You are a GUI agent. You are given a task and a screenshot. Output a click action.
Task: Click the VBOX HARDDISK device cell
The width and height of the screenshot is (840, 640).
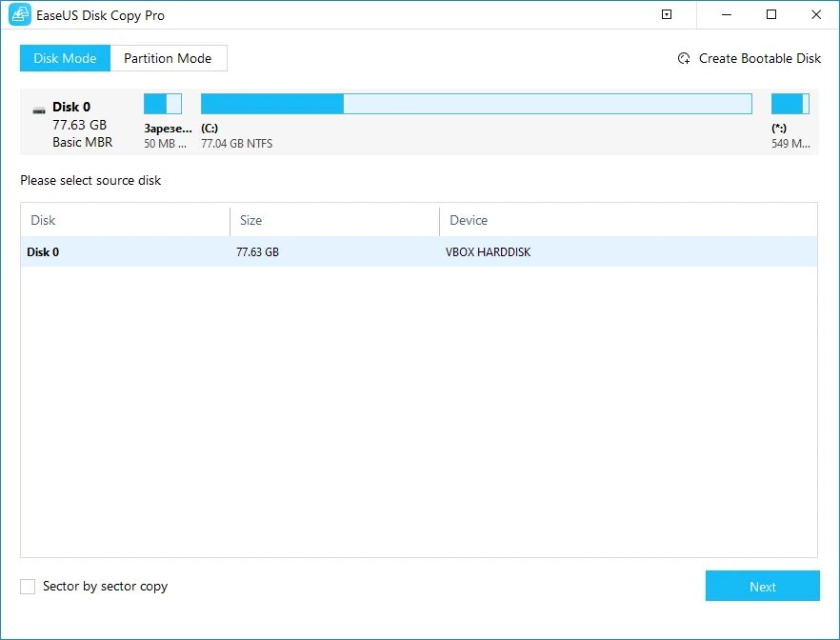[488, 251]
